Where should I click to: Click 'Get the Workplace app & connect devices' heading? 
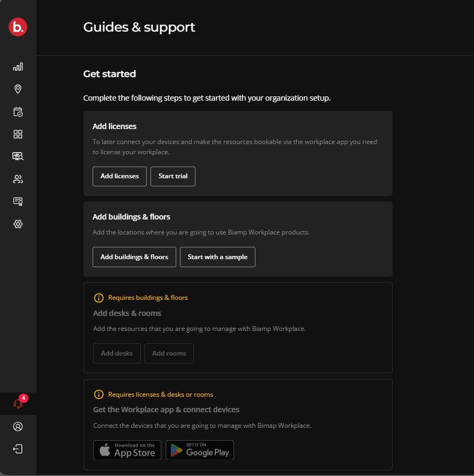pos(166,410)
